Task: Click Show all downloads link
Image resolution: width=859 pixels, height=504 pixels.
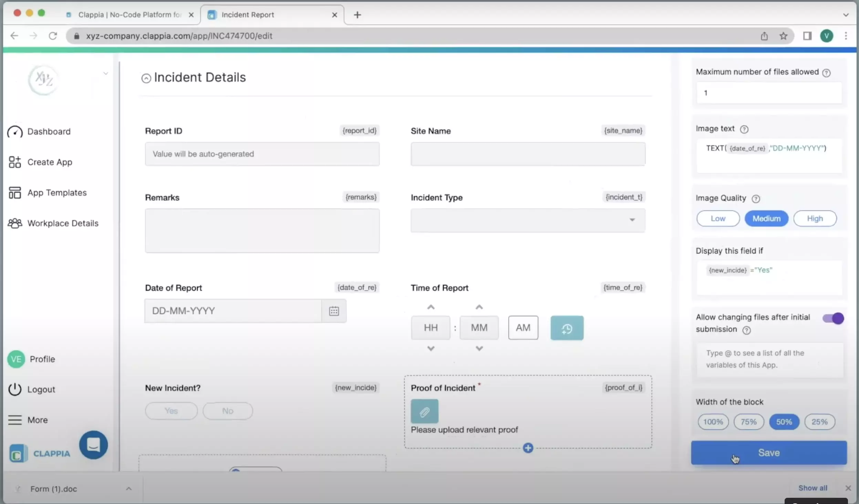Action: point(813,488)
